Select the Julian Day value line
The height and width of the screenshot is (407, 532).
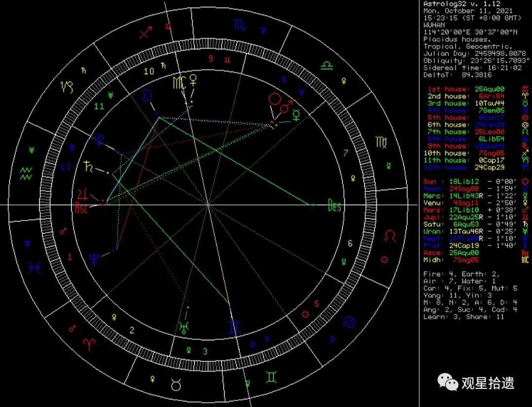[x=475, y=54]
